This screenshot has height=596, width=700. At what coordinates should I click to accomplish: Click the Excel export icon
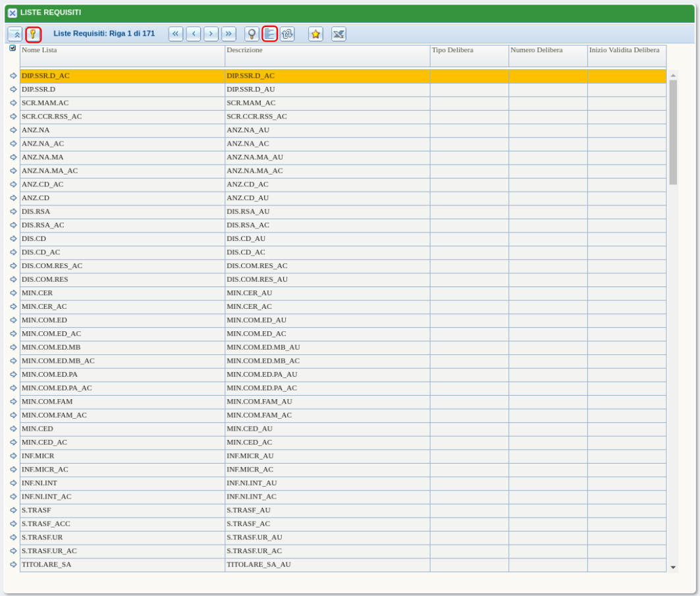(x=338, y=34)
